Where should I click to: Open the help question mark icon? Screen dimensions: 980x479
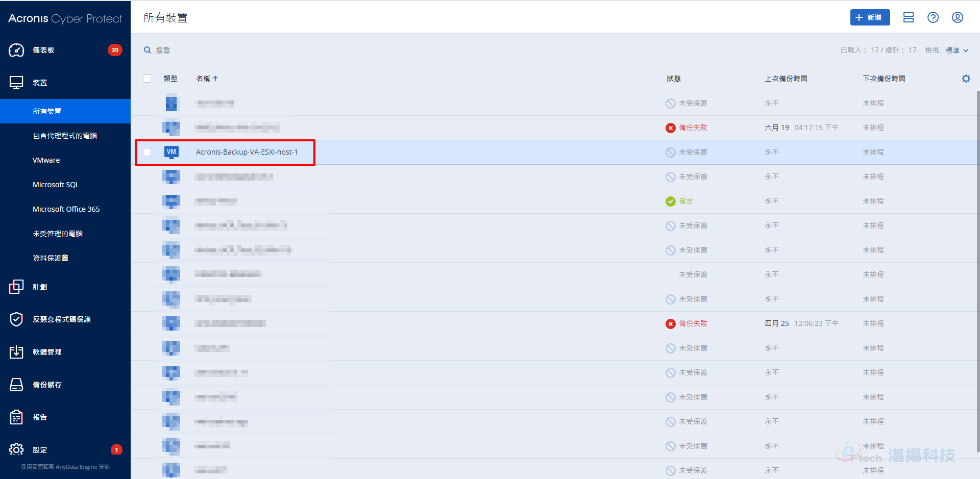click(933, 17)
